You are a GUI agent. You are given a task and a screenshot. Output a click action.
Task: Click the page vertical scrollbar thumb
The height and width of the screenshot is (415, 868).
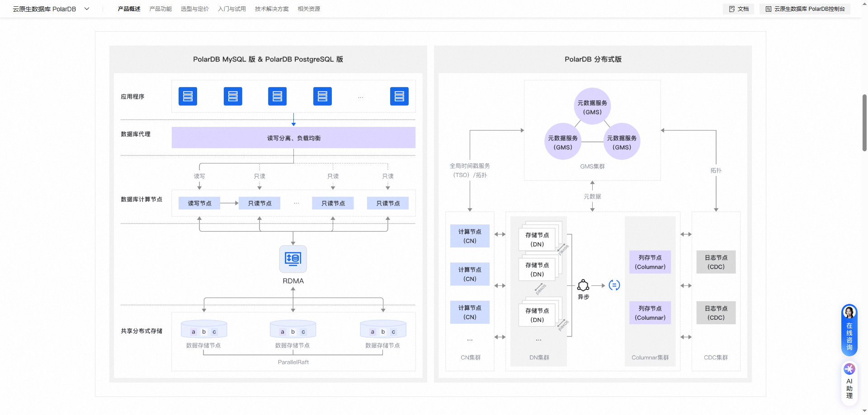click(x=864, y=122)
